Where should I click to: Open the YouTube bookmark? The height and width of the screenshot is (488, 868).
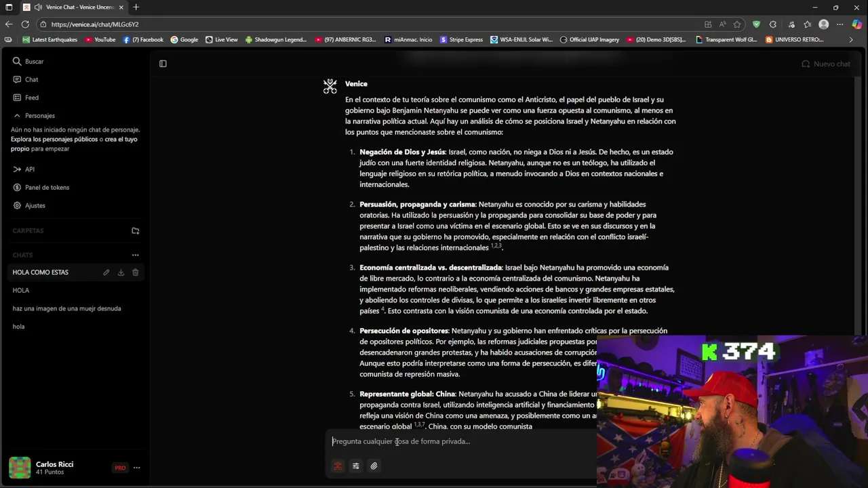pyautogui.click(x=100, y=40)
